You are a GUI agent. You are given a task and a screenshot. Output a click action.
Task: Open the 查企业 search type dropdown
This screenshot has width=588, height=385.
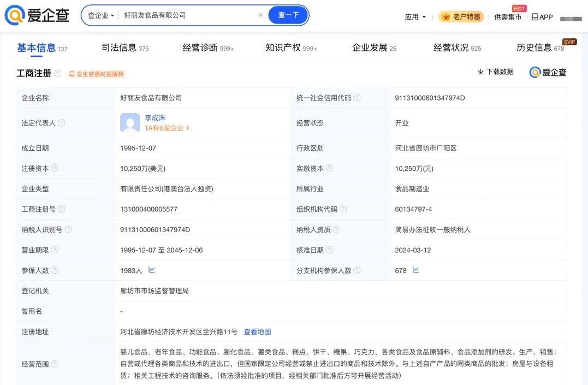tap(101, 15)
